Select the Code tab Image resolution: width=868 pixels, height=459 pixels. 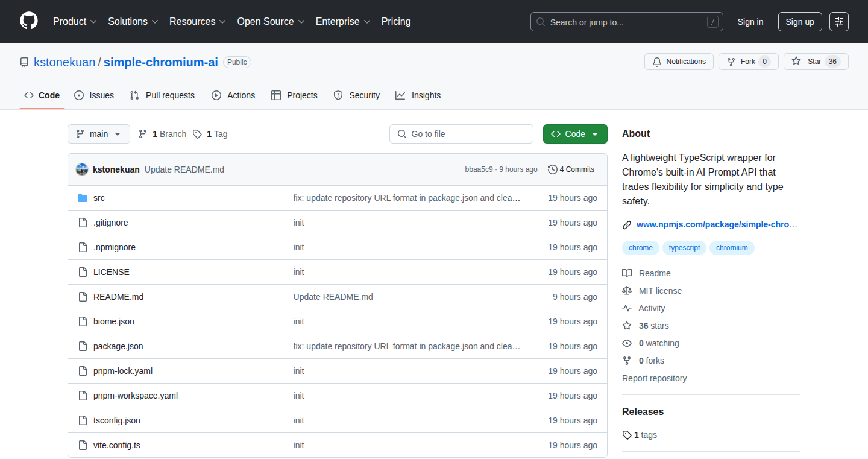42,95
